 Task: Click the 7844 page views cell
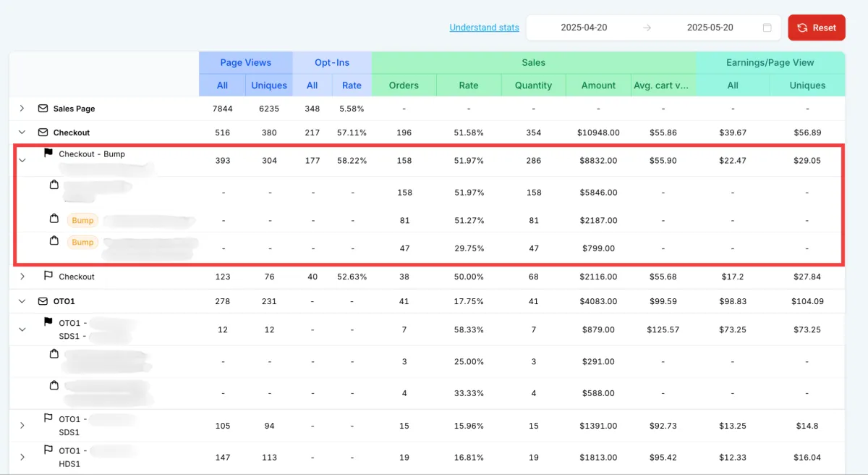tap(222, 109)
